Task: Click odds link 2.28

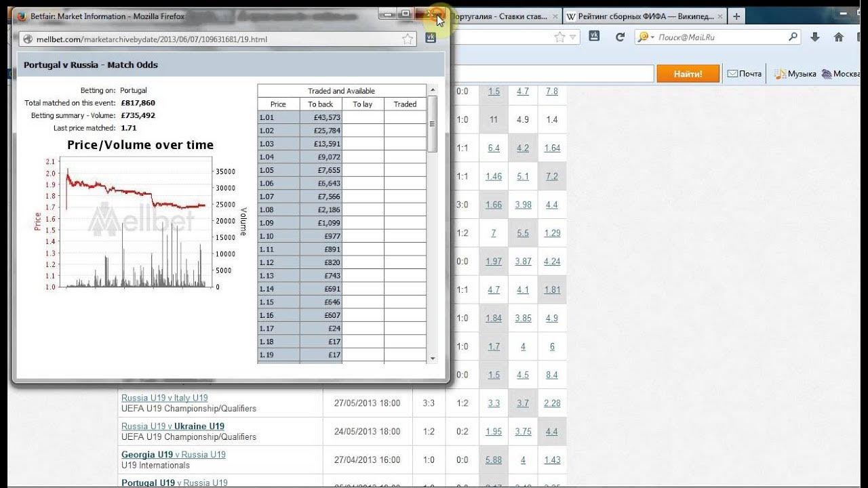Action: (552, 403)
